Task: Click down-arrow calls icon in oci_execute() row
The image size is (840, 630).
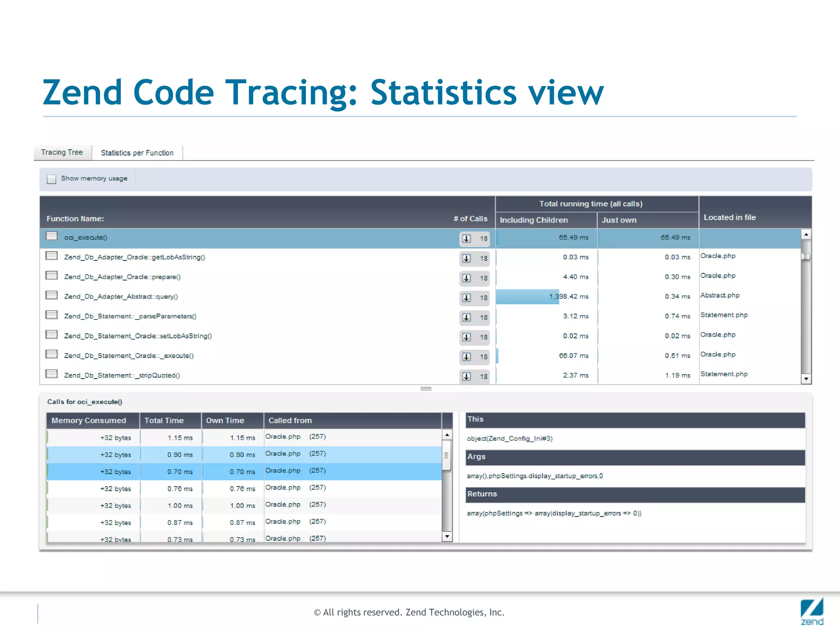Action: [466, 238]
